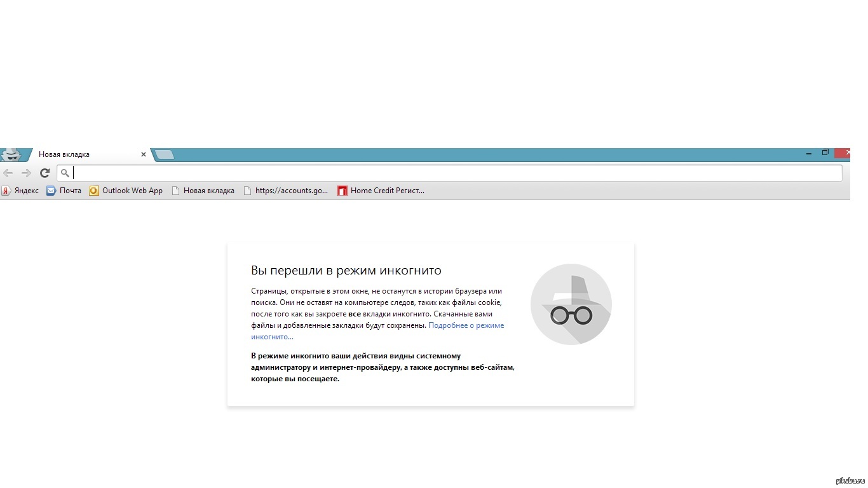Open the Новая вкладка bookmark in bookmarks bar
This screenshot has width=868, height=488.
point(203,191)
